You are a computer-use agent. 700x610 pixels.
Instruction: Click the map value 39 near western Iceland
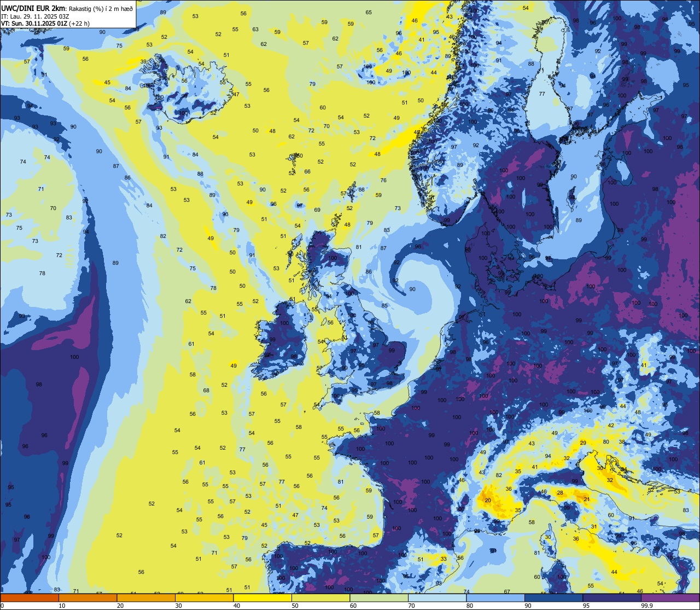(x=143, y=62)
